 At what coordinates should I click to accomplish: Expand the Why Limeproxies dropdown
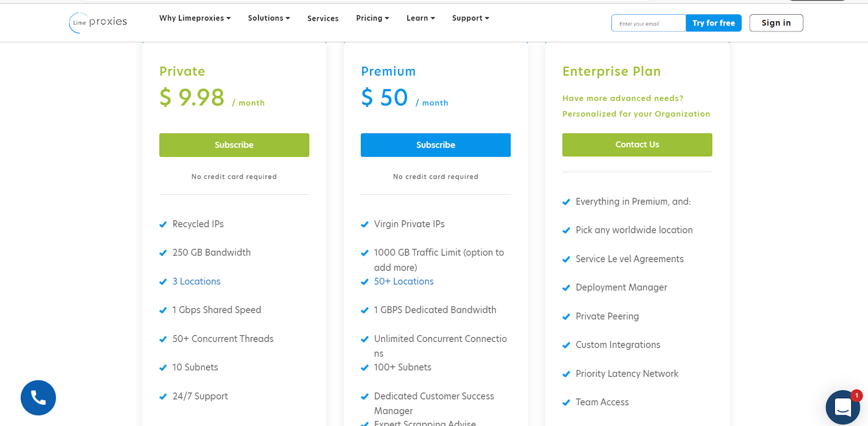[195, 18]
